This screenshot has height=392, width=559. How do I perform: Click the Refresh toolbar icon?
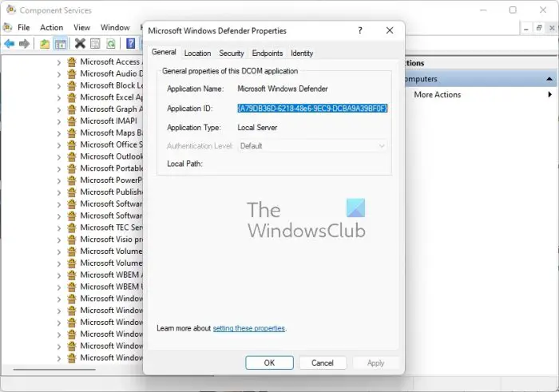(x=111, y=44)
